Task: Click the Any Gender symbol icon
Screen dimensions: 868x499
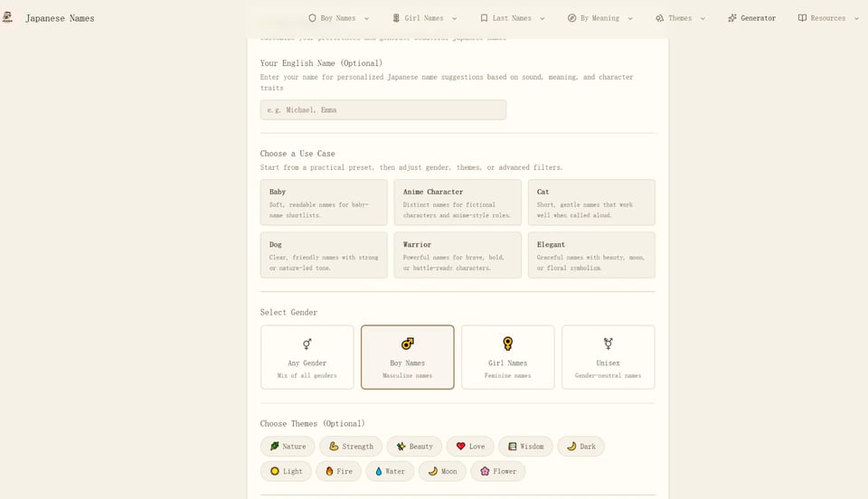Action: (307, 344)
